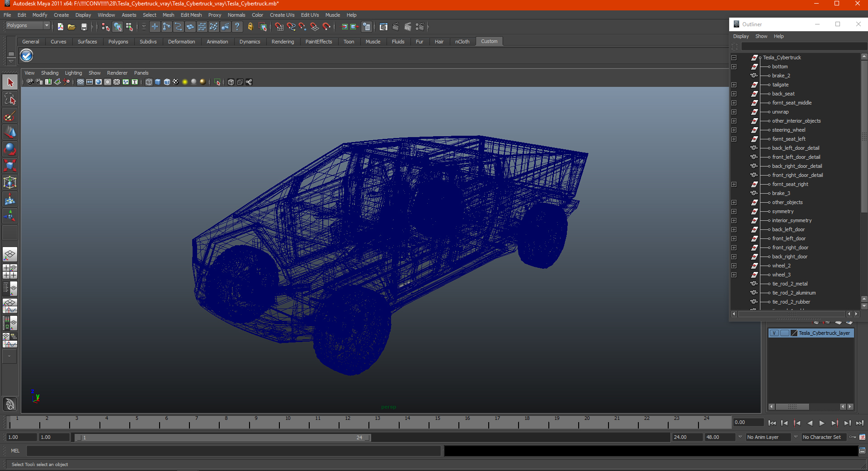This screenshot has width=868, height=471.
Task: Expand the back_seat node in Outliner
Action: [x=734, y=94]
